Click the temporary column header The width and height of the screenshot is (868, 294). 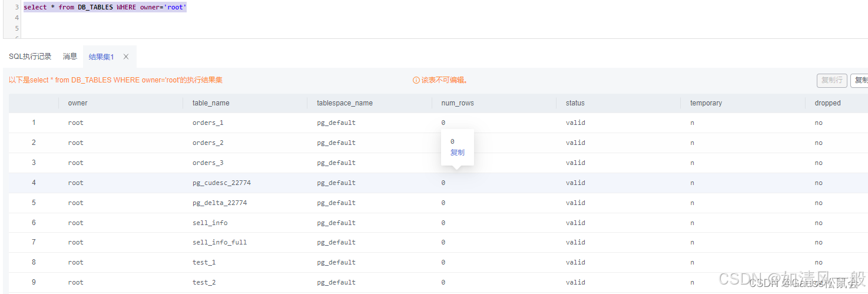click(706, 103)
